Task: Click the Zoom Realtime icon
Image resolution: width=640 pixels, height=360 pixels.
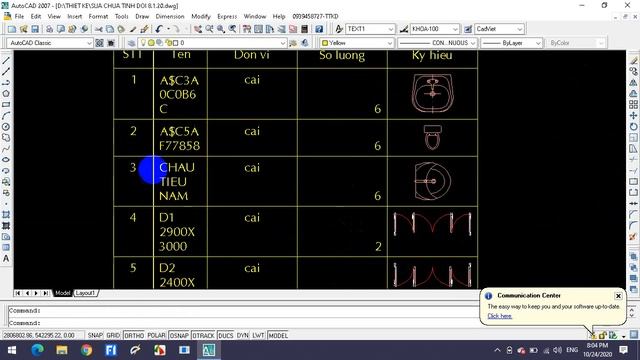Action: [x=209, y=29]
